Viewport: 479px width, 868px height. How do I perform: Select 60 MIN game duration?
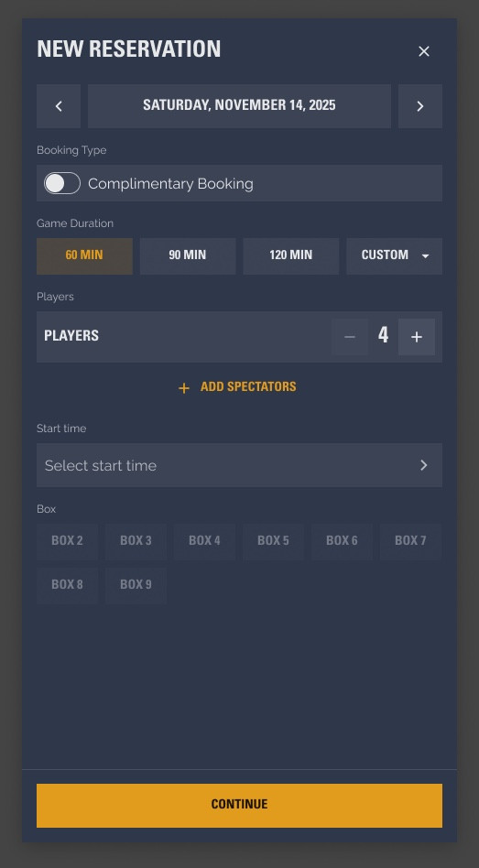coord(85,256)
